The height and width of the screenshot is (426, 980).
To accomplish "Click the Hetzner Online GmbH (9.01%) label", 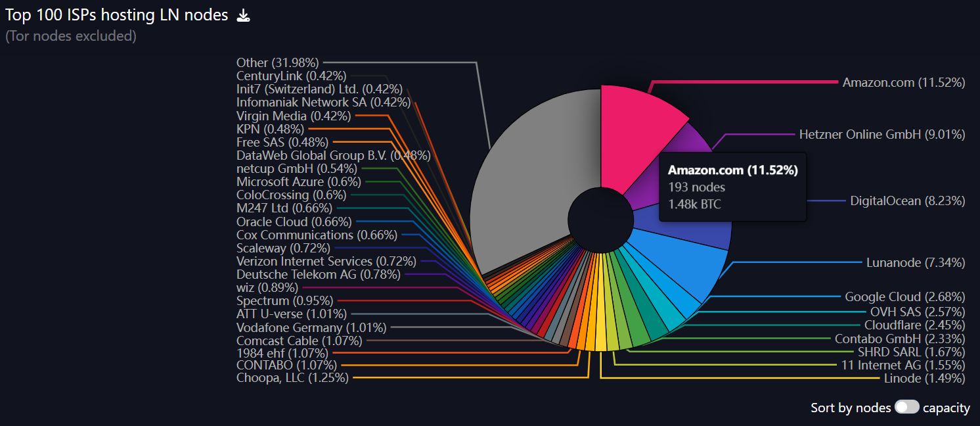I will pyautogui.click(x=882, y=134).
